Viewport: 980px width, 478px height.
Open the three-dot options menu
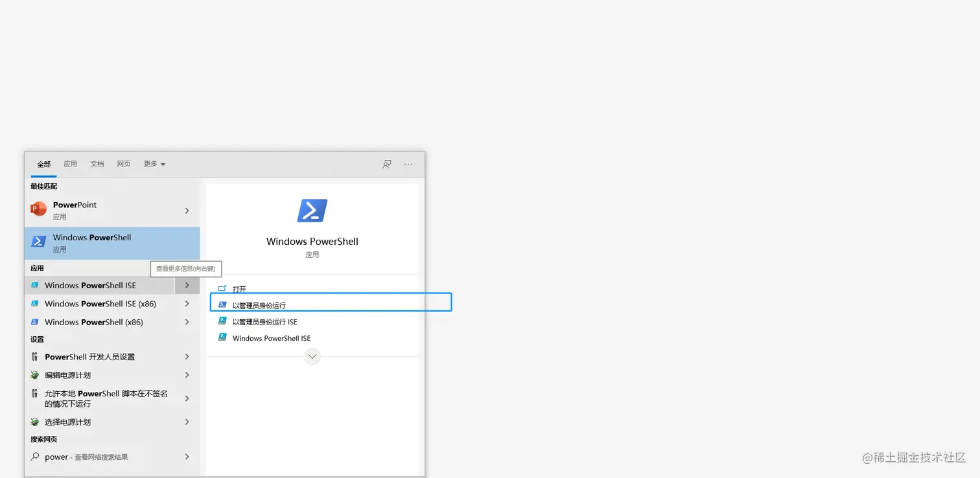coord(408,164)
